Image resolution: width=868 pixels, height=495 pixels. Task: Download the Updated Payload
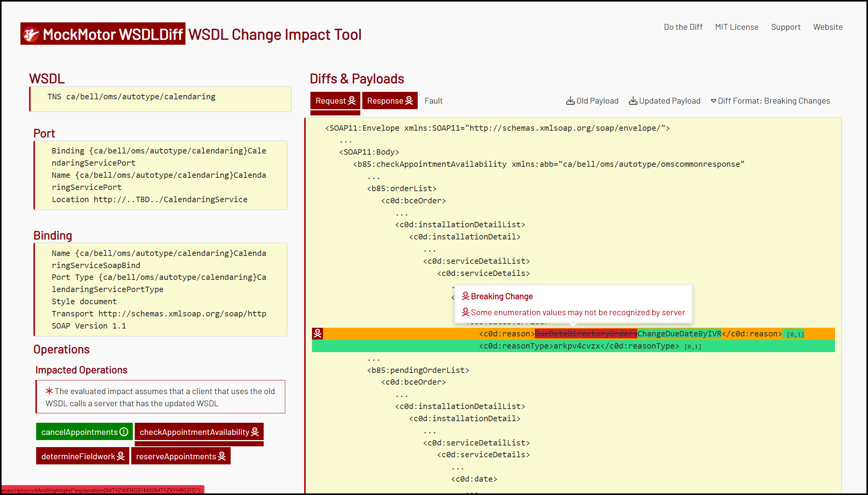click(664, 101)
